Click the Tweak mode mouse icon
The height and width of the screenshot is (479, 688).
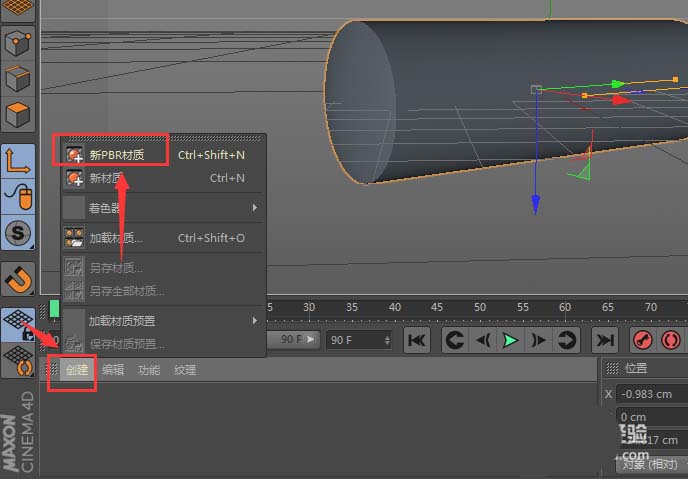pyautogui.click(x=18, y=196)
